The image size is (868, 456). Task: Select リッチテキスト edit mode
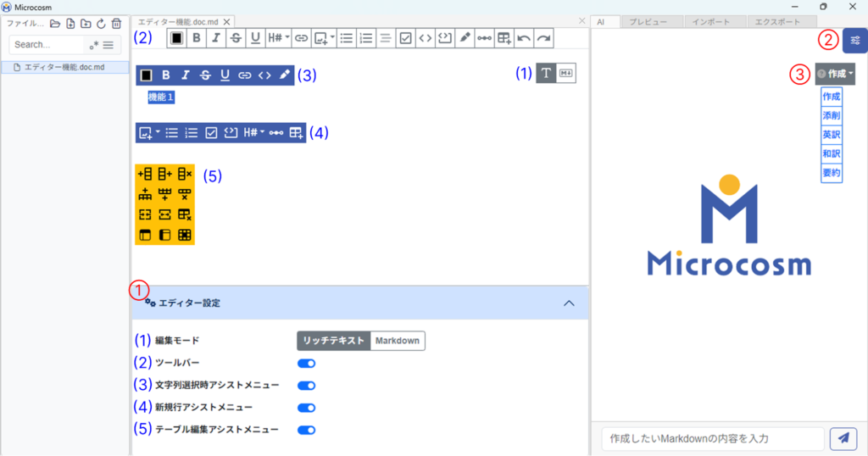click(x=333, y=341)
